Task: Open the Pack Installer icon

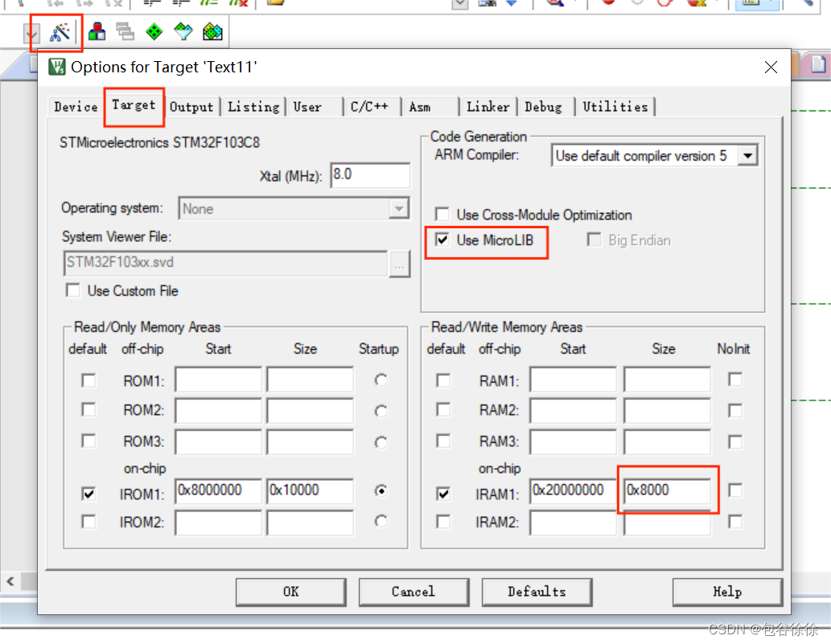Action: pyautogui.click(x=212, y=32)
